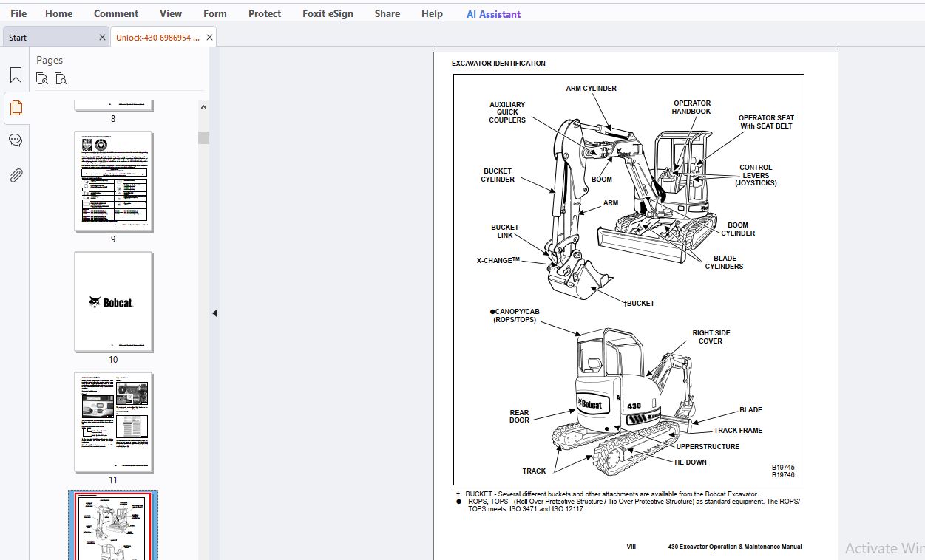Click the BUCKET LINK label
925x560 pixels.
click(x=505, y=231)
